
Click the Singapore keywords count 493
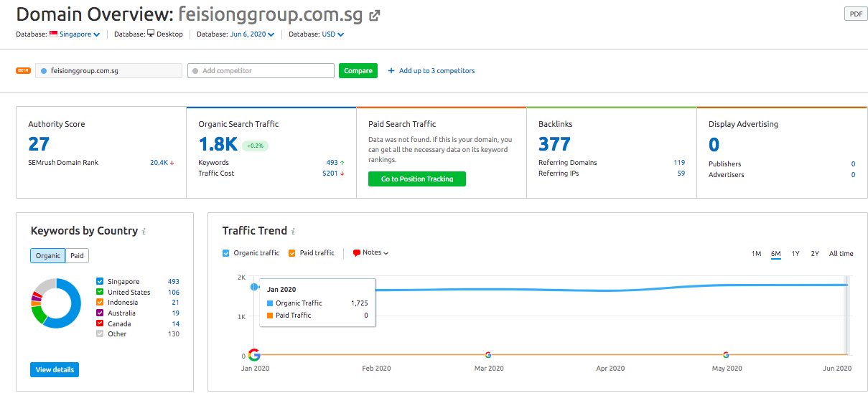pyautogui.click(x=173, y=282)
